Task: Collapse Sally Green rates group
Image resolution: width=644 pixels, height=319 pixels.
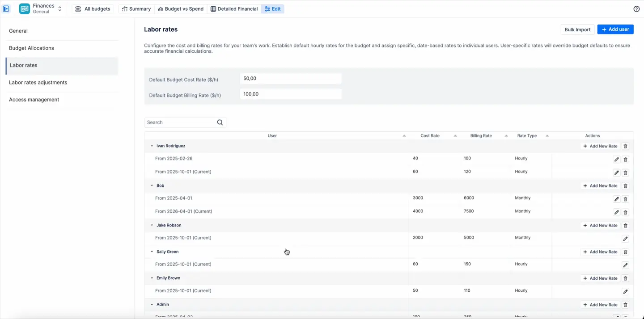Action: (x=152, y=252)
